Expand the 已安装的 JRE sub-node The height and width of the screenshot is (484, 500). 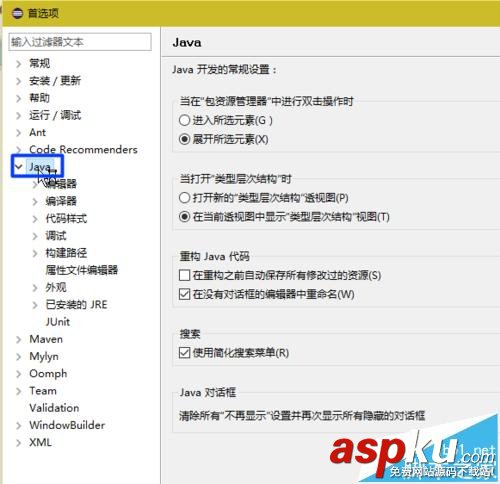(35, 305)
